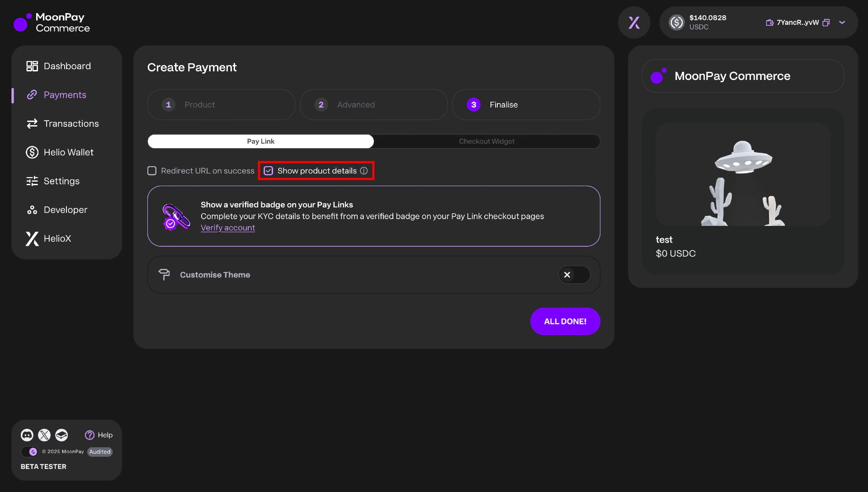The image size is (868, 492).
Task: Copy wallet address with copy icon
Action: (x=826, y=23)
